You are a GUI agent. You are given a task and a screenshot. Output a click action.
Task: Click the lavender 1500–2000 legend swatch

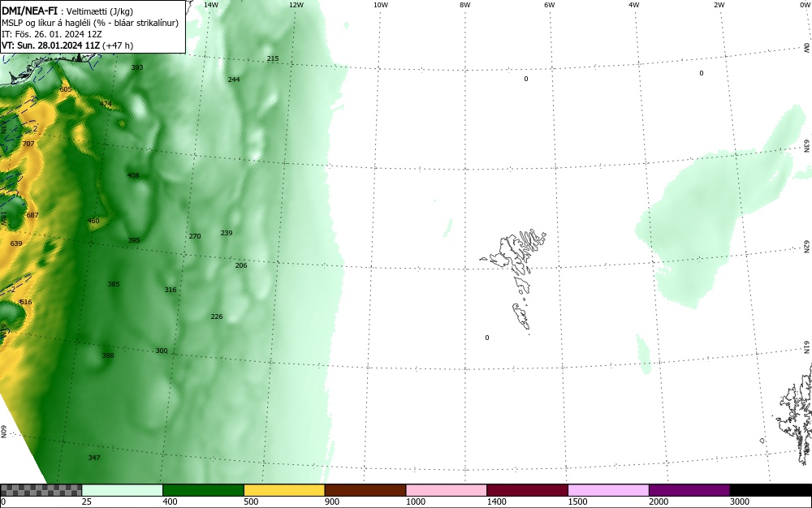click(608, 490)
